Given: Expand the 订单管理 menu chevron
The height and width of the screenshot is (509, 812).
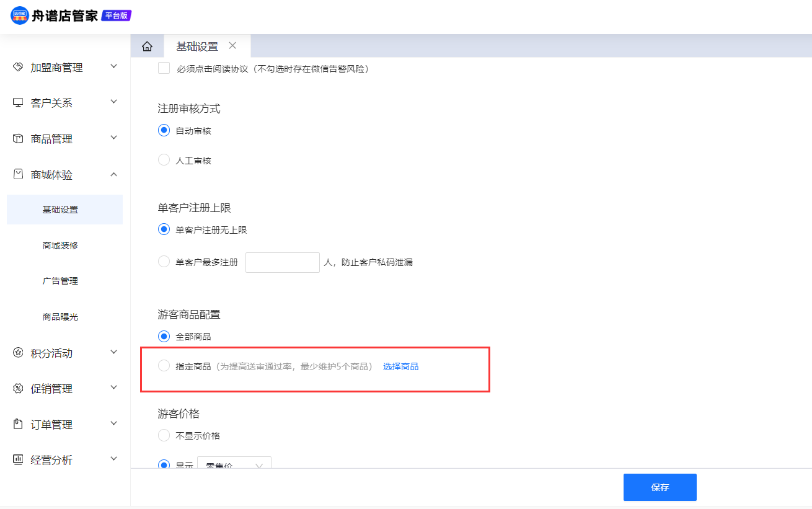Looking at the screenshot, I should pos(113,423).
